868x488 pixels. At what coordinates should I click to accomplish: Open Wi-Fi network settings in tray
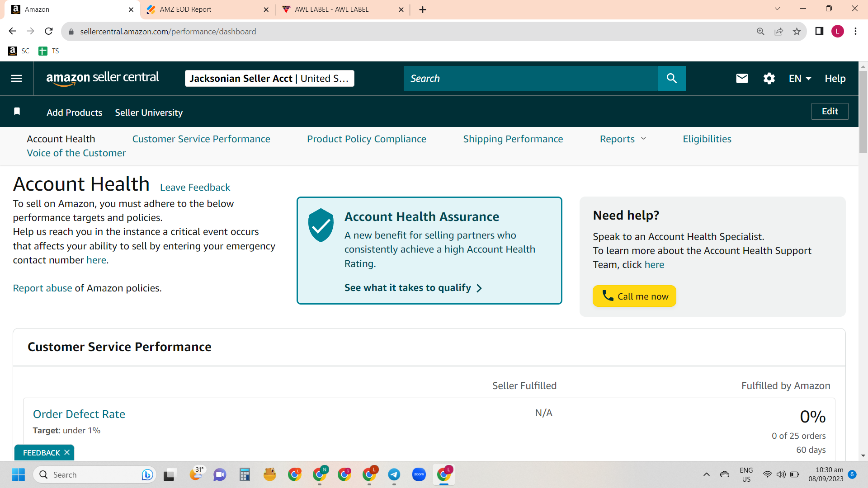(x=767, y=474)
